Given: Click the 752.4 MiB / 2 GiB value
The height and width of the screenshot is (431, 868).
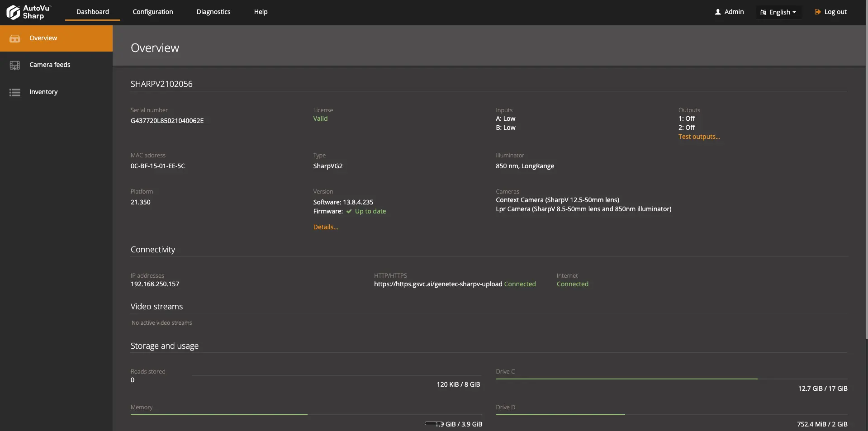Looking at the screenshot, I should [x=822, y=424].
